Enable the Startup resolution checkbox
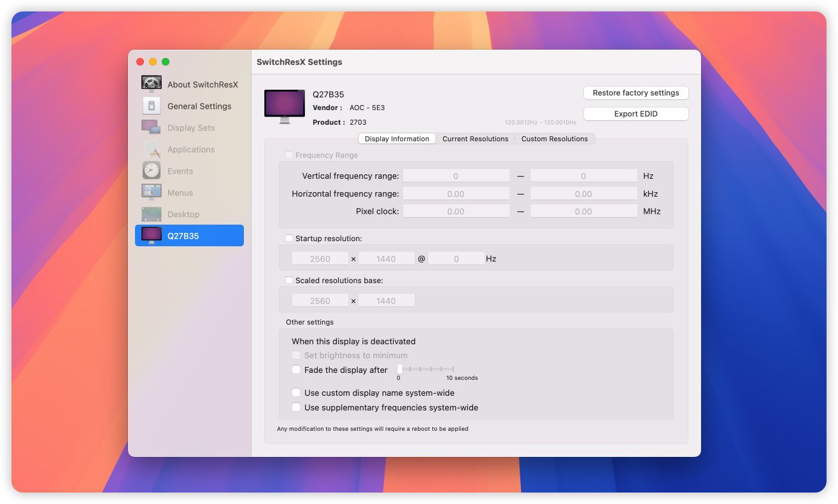 coord(290,239)
